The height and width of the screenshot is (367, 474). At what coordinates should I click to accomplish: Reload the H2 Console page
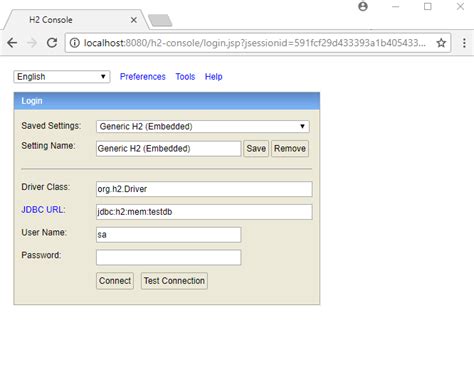coord(52,43)
